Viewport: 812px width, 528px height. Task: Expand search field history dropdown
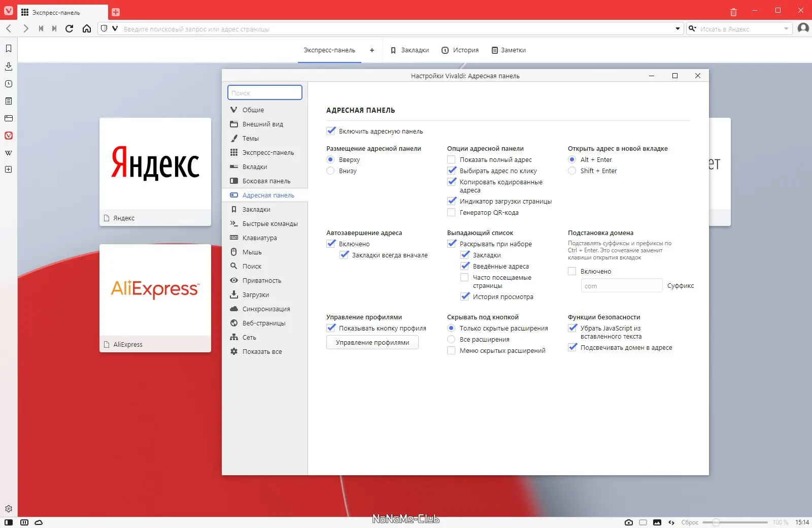pos(786,28)
